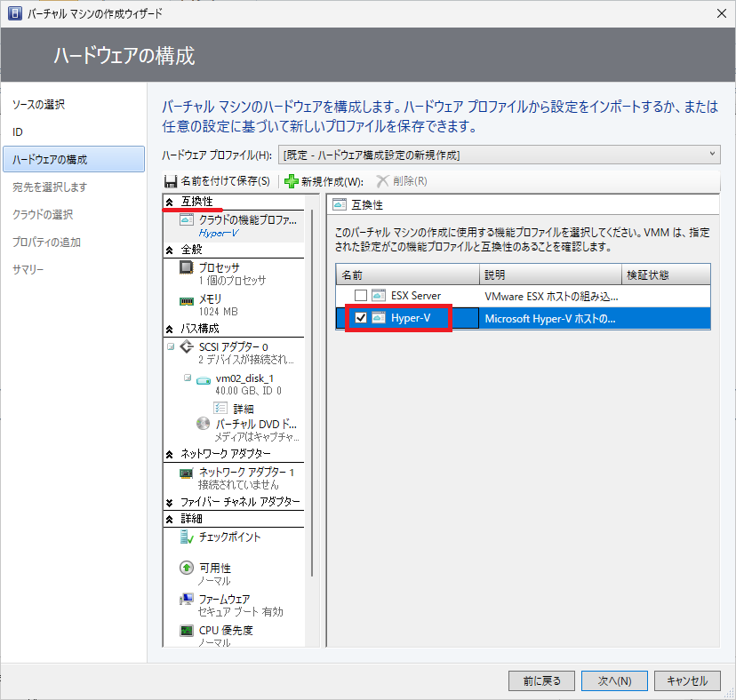Image resolution: width=736 pixels, height=700 pixels.
Task: Click the キャンセル button
Action: coord(687,680)
